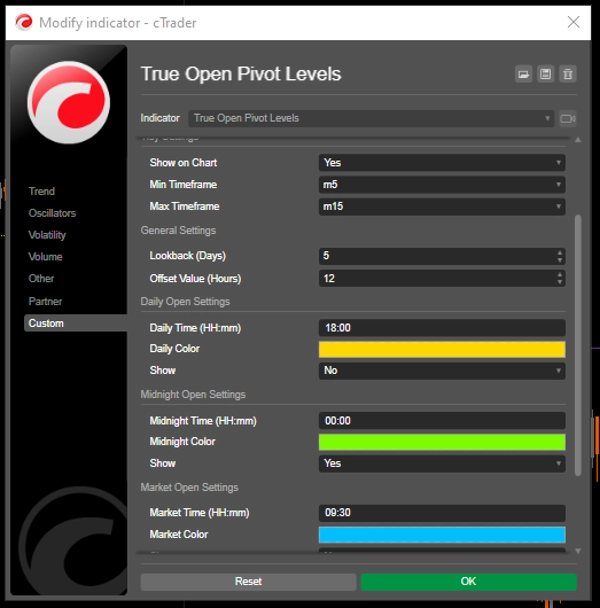Click the settings list scrollbar thumb
Viewport: 600px width, 608px height.
(x=578, y=345)
